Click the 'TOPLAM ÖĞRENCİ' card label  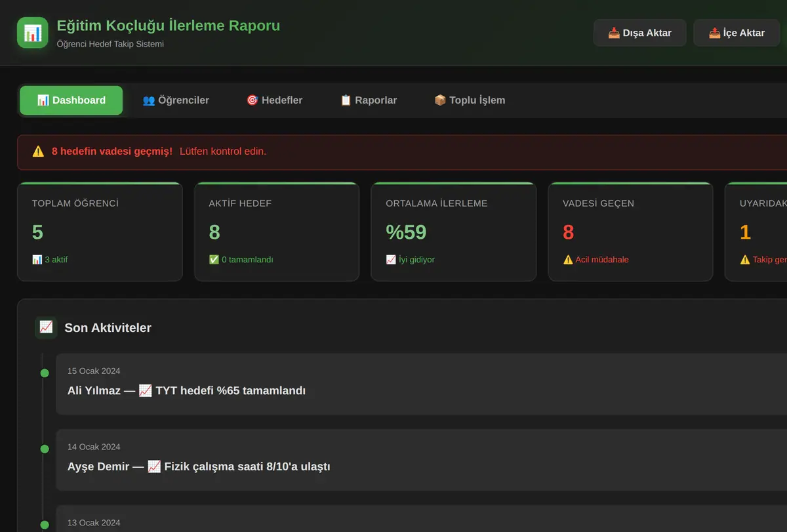(75, 203)
